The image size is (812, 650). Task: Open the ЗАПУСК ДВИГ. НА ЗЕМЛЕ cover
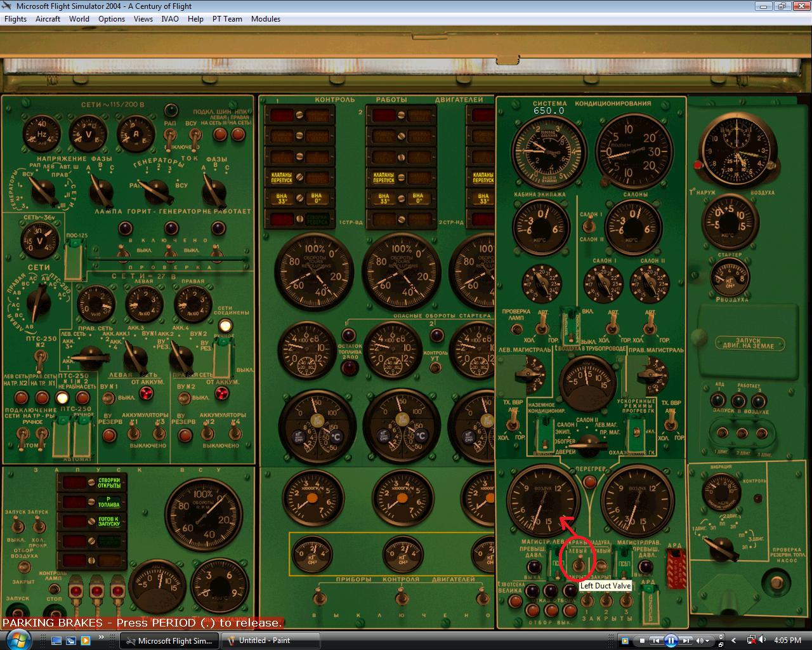749,343
